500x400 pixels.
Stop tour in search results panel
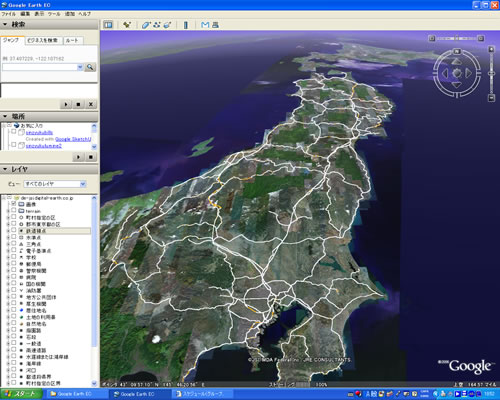coord(78,104)
